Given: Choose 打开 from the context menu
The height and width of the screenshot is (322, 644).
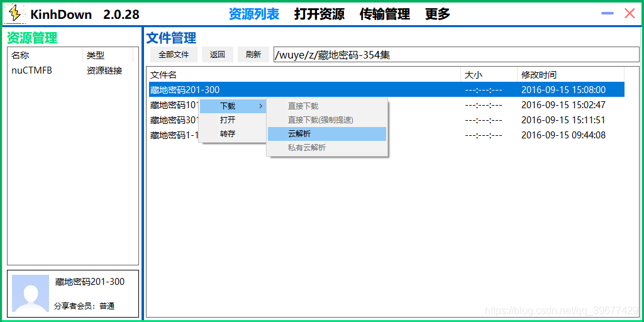Looking at the screenshot, I should point(233,120).
